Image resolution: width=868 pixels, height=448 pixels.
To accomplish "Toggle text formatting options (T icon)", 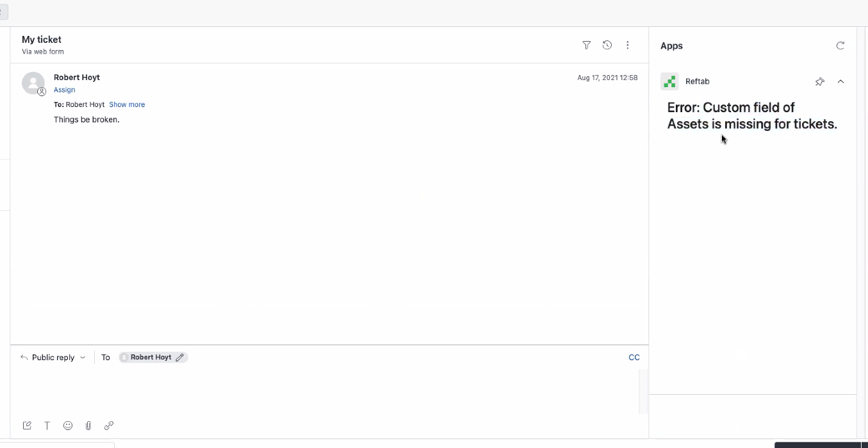I will tap(47, 426).
